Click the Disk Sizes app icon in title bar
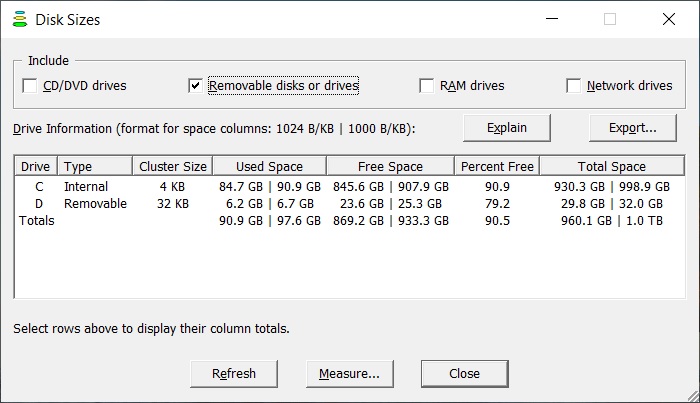700x403 pixels. (x=20, y=20)
